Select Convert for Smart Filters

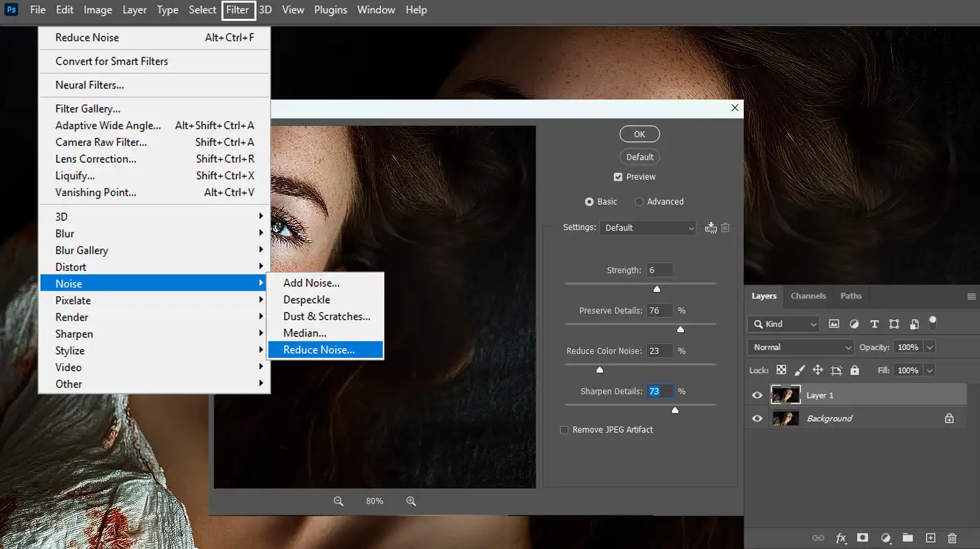[154, 61]
